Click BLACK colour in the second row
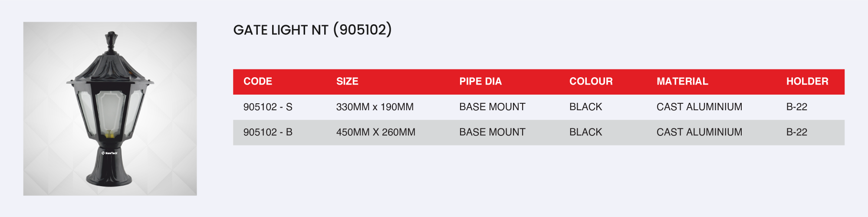868x217 pixels. (585, 132)
